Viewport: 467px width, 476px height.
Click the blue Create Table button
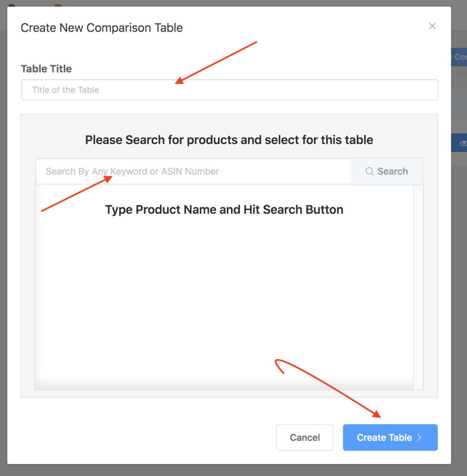(x=390, y=437)
